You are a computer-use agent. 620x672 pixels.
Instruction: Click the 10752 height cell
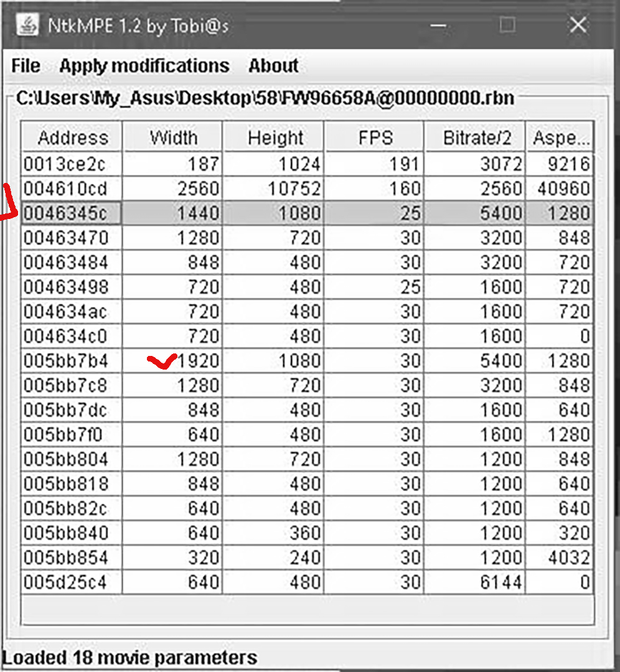294,189
